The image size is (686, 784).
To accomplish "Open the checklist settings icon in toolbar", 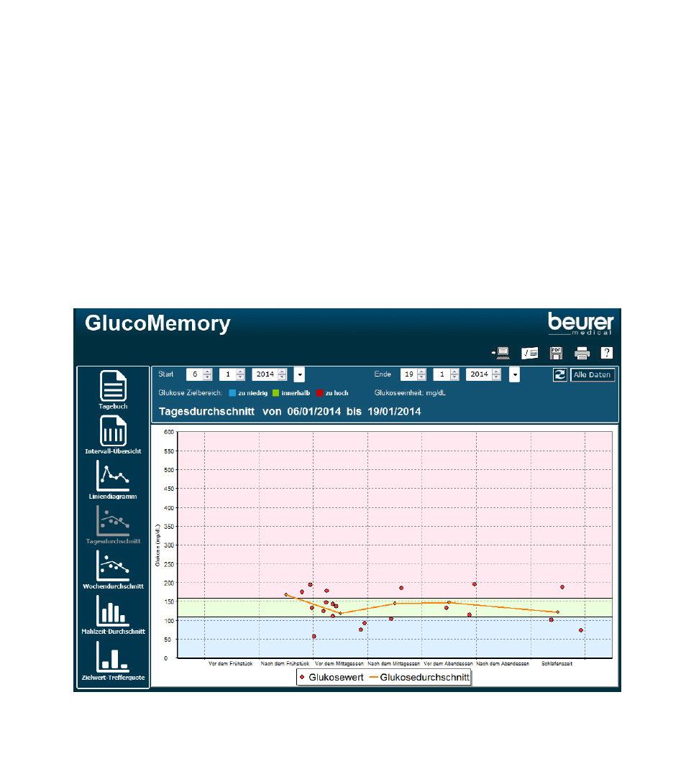I will coord(529,353).
